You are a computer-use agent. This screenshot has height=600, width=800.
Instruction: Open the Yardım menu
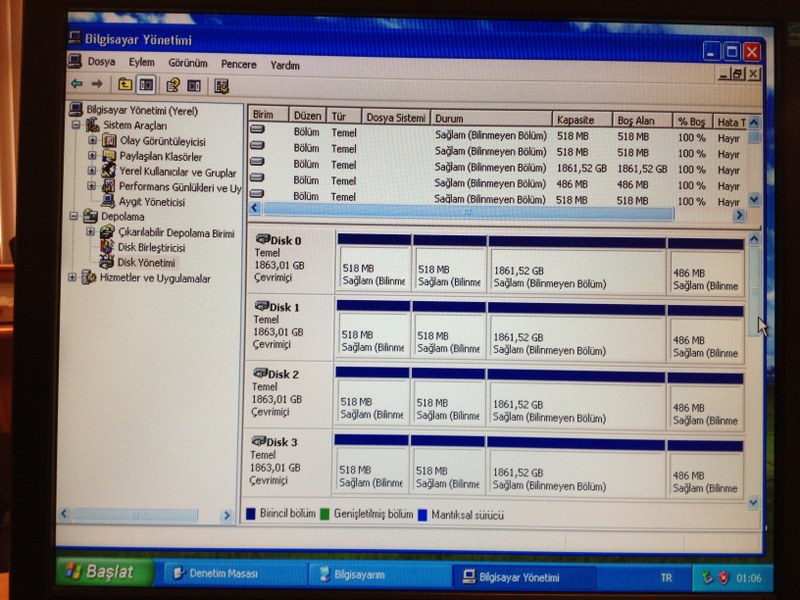click(x=285, y=65)
